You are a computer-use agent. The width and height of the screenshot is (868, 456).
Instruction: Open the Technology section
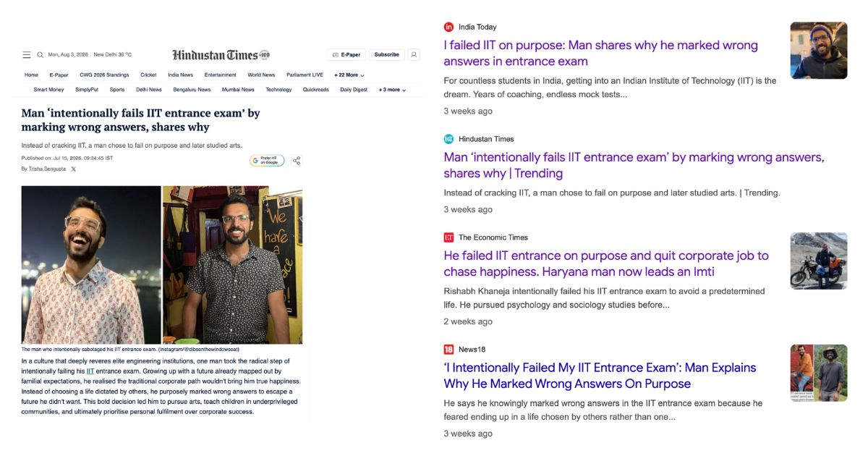pyautogui.click(x=278, y=90)
